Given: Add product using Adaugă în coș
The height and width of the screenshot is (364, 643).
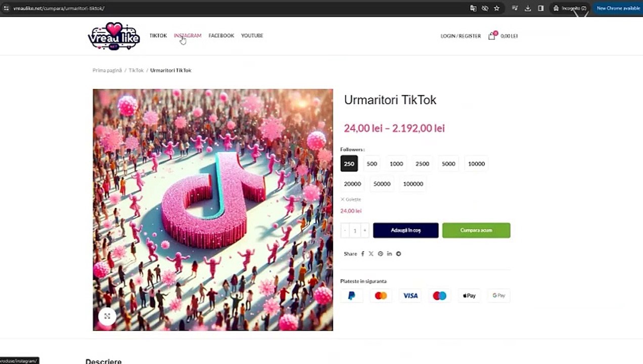Looking at the screenshot, I should coord(406,231).
